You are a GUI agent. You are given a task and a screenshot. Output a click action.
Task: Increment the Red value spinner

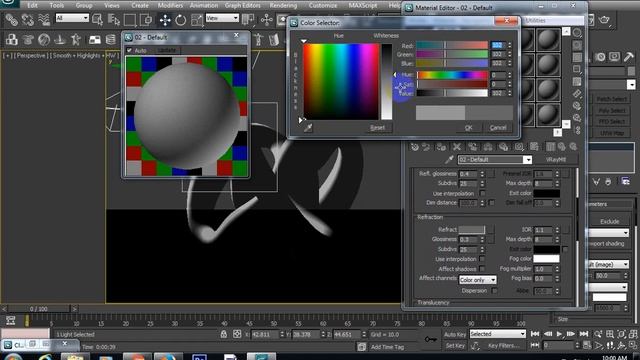coord(509,43)
